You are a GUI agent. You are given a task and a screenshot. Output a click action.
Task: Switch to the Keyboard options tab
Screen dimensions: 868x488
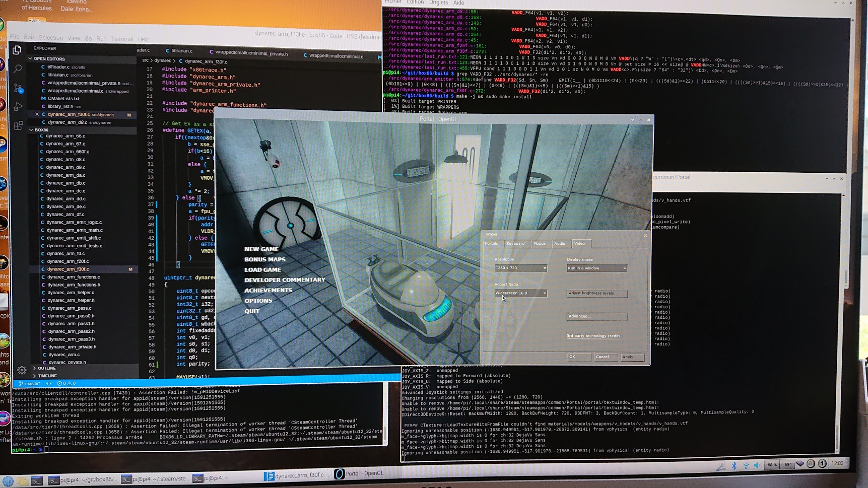pos(515,244)
